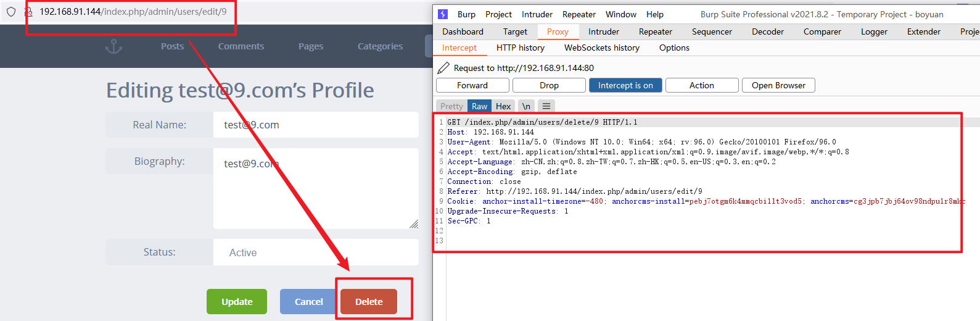Open the Extender tab
The image size is (980, 321).
tap(924, 31)
